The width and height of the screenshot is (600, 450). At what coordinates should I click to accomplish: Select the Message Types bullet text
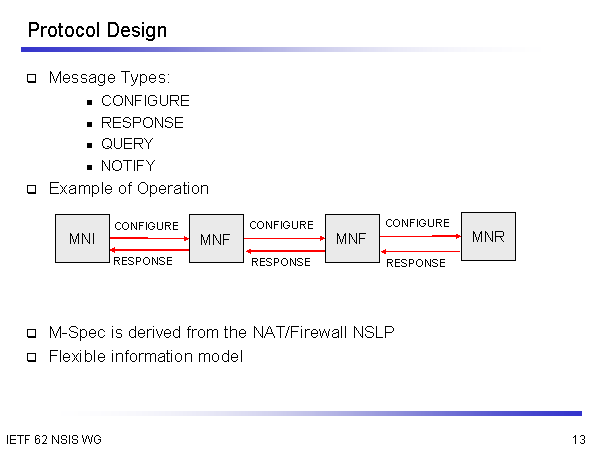(x=110, y=77)
